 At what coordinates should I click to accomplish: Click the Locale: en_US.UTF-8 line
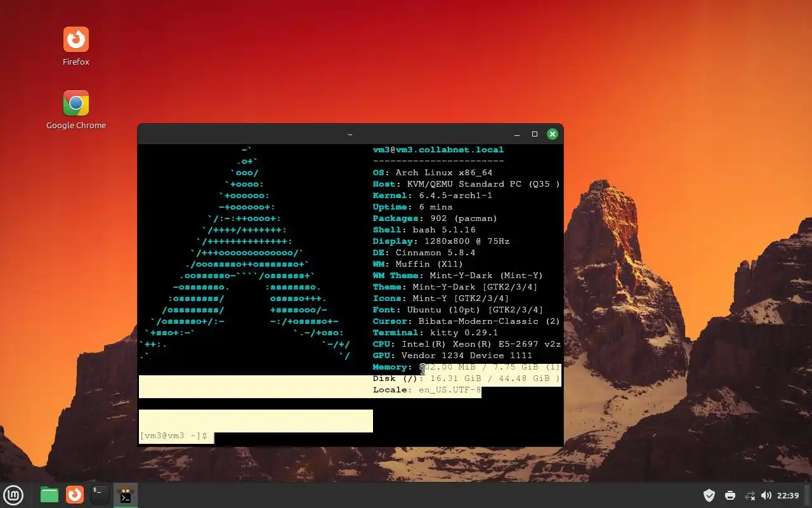click(427, 390)
